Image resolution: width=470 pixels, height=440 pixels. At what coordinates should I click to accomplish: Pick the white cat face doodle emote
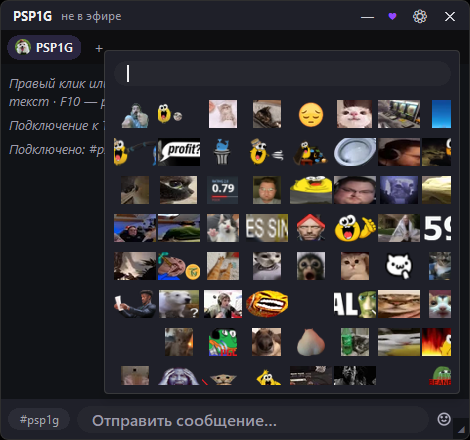399,266
